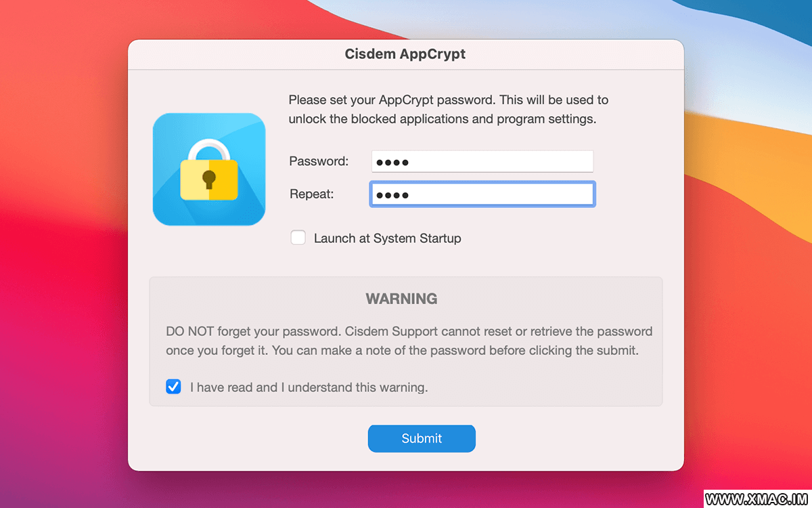The width and height of the screenshot is (812, 508).
Task: Click the keyhole on the padlock icon
Action: [209, 179]
